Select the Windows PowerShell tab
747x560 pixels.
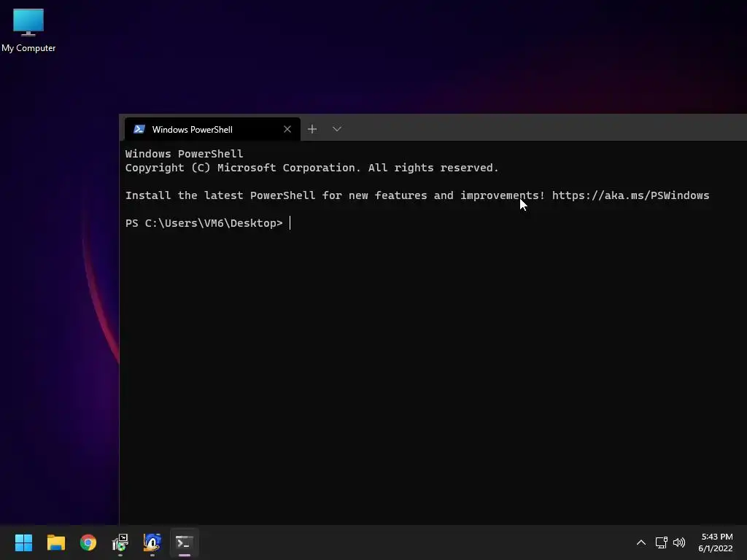[212, 129]
